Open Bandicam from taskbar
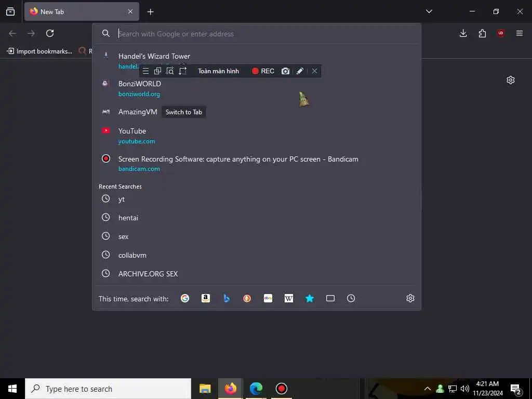 pos(281,389)
